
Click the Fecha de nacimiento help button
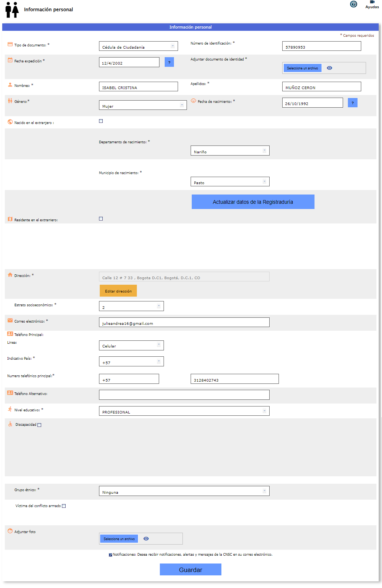tap(352, 103)
